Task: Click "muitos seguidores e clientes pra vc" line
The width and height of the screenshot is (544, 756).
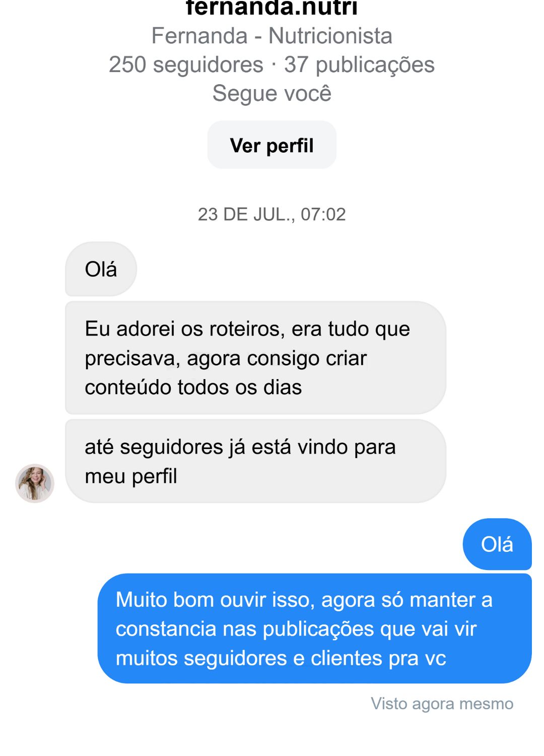Action: coord(281,658)
